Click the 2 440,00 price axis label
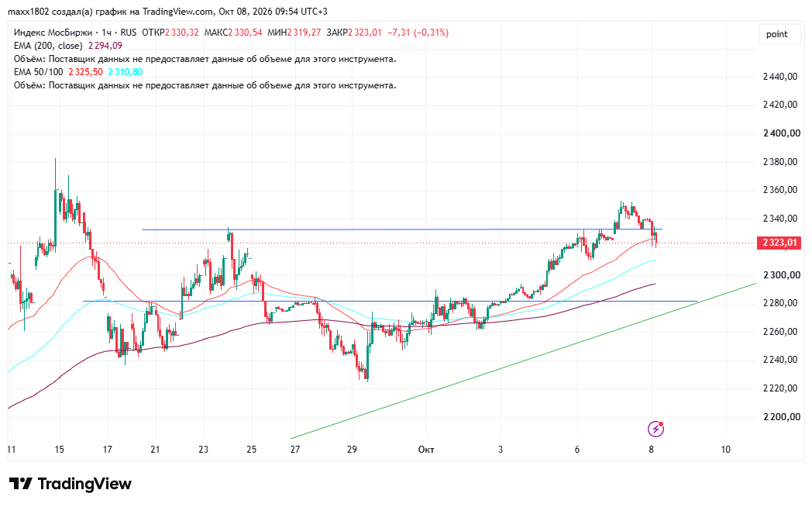The image size is (812, 507). 780,77
